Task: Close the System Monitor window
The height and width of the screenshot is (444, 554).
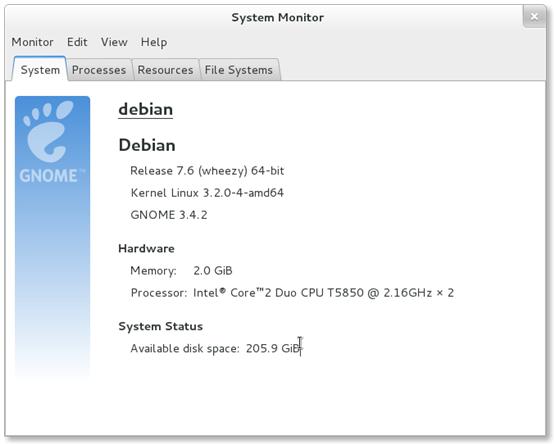Action: pyautogui.click(x=534, y=17)
